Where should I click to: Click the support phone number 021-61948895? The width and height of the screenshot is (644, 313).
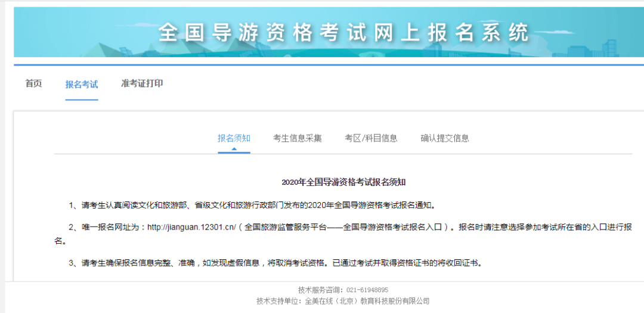click(x=367, y=290)
